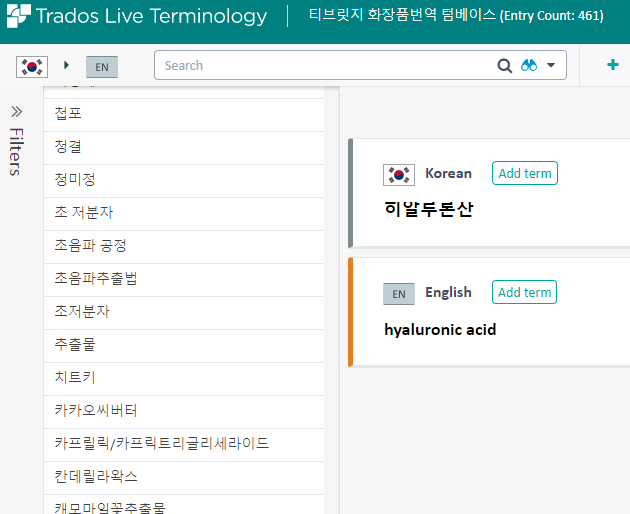630x514 pixels.
Task: Open the search mode dropdown arrow
Action: (x=551, y=65)
